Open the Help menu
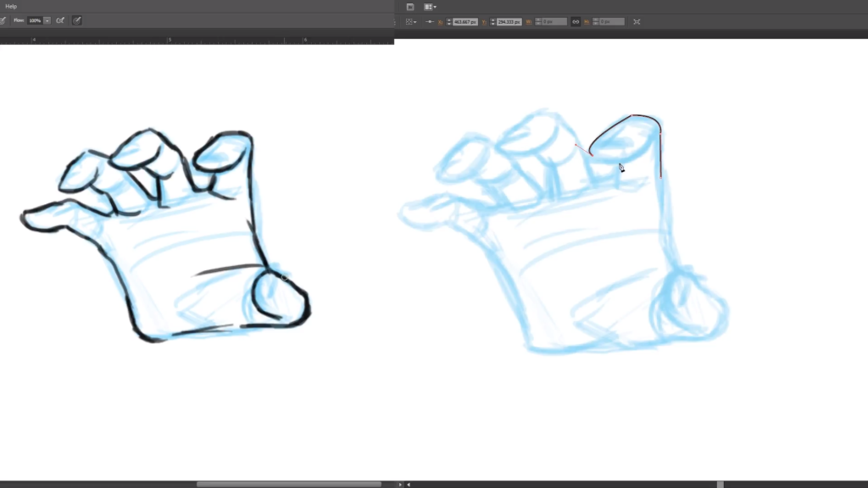868x488 pixels. click(x=11, y=6)
